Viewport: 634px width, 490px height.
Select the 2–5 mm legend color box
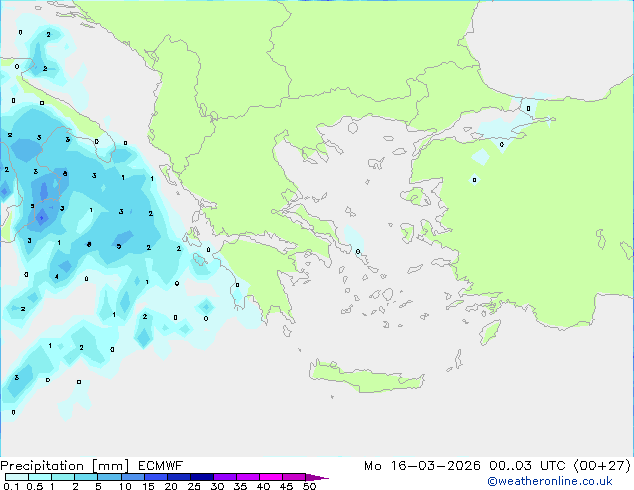[x=86, y=477]
